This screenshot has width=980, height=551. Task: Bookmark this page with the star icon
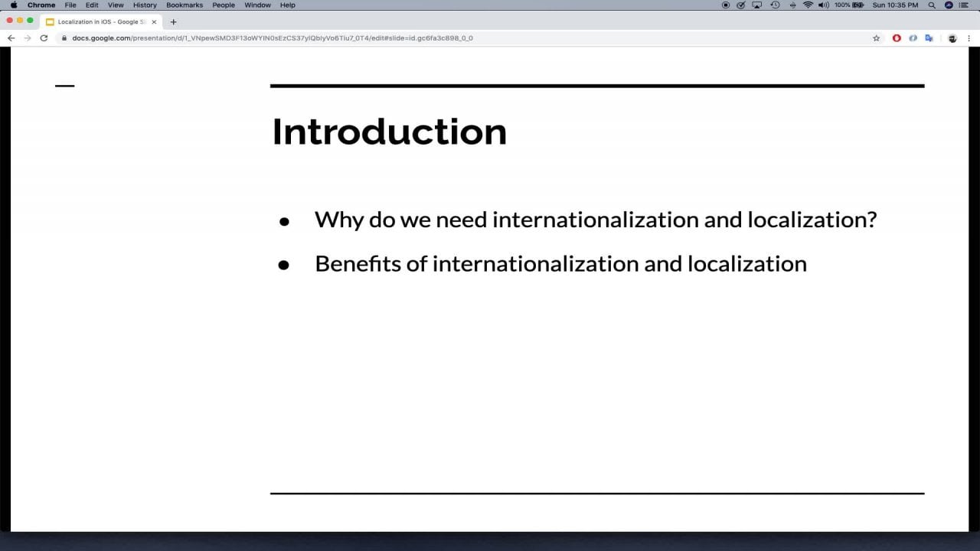click(877, 38)
